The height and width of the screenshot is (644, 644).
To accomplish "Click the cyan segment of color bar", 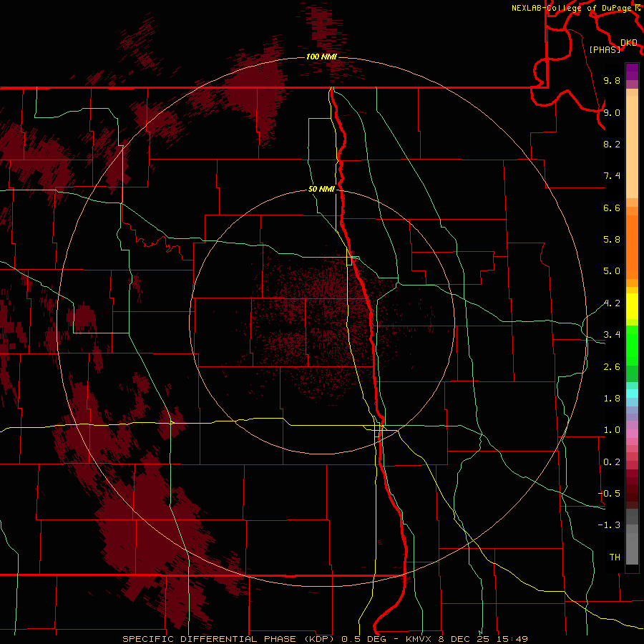I will (x=632, y=394).
